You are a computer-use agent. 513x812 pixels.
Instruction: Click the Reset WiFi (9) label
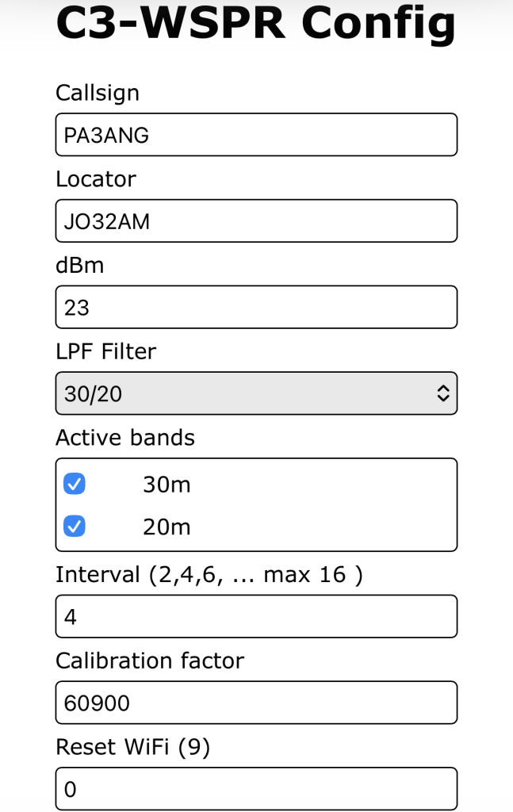tap(132, 746)
